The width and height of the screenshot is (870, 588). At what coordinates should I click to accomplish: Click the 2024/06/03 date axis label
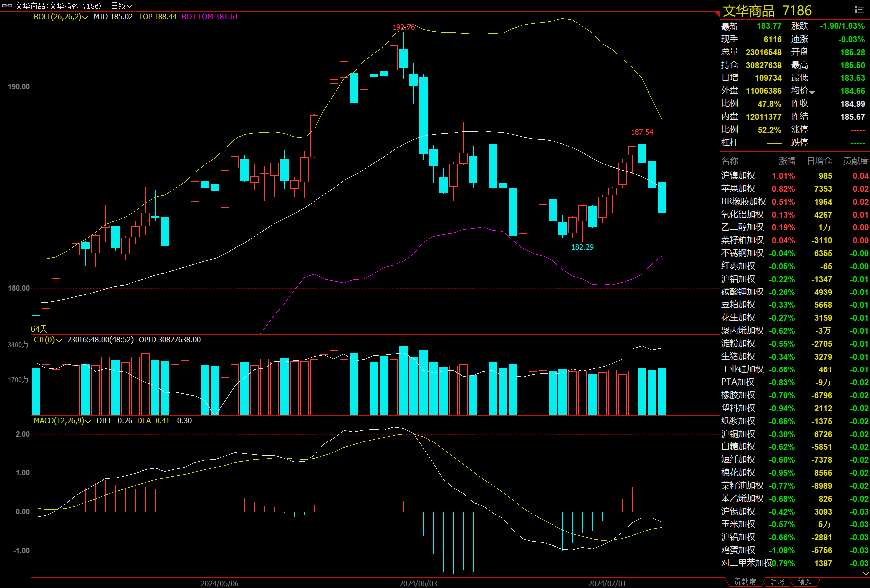418,583
